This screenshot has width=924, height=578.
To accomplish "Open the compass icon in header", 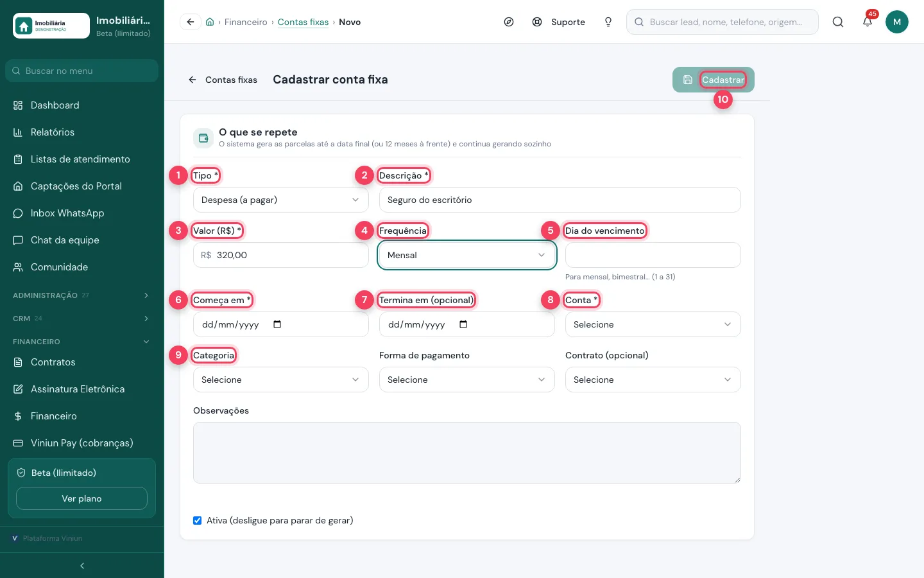I will tap(509, 22).
